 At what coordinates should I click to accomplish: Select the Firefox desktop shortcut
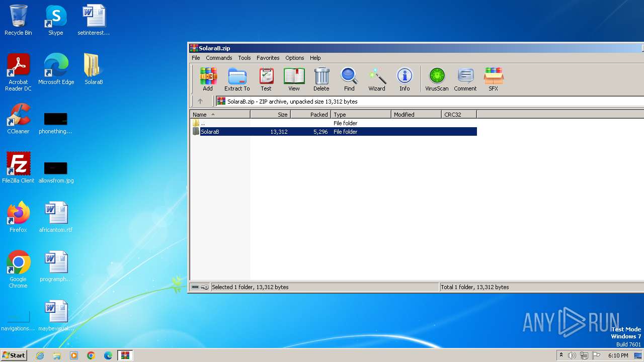pyautogui.click(x=18, y=217)
